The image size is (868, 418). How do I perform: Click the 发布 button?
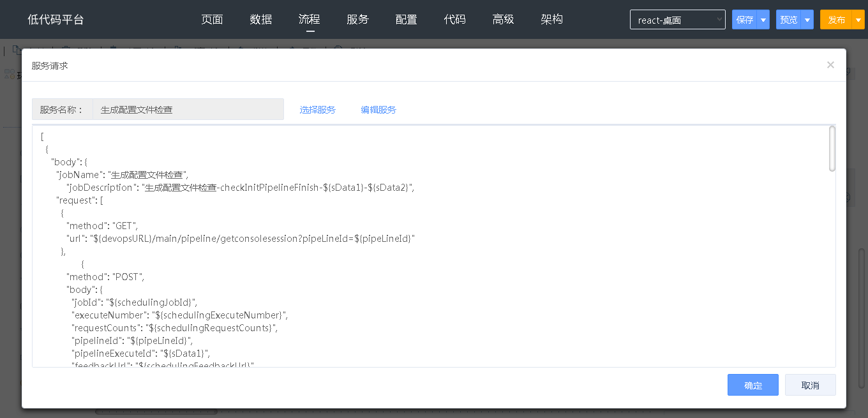(836, 20)
